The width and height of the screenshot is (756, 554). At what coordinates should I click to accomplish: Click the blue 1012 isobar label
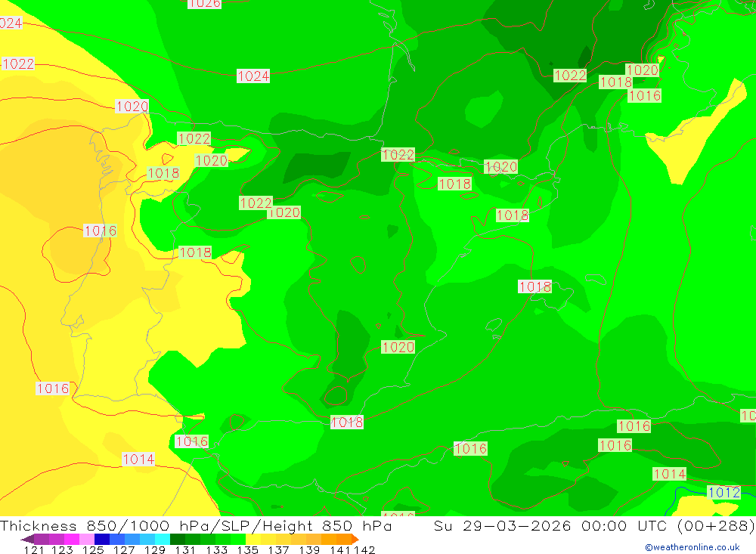point(723,492)
